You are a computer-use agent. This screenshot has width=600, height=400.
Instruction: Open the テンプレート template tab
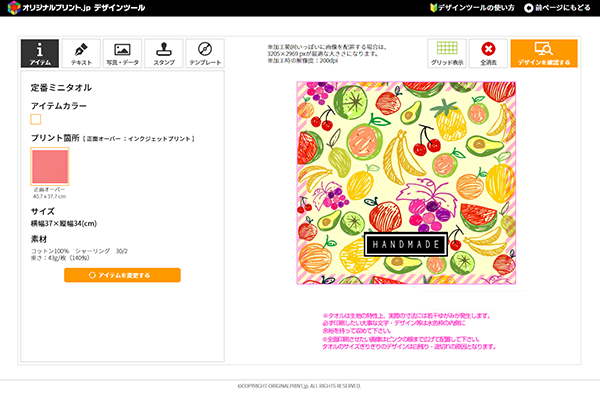(x=205, y=53)
